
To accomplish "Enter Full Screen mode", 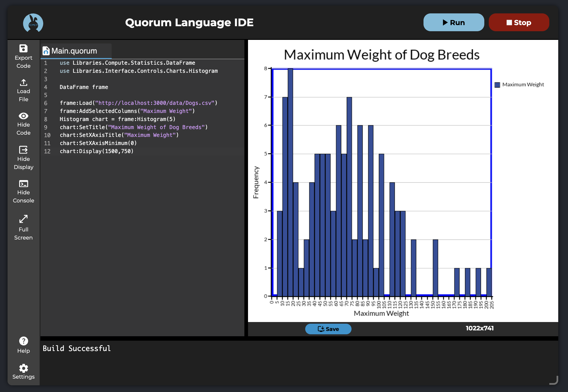I will point(23,219).
